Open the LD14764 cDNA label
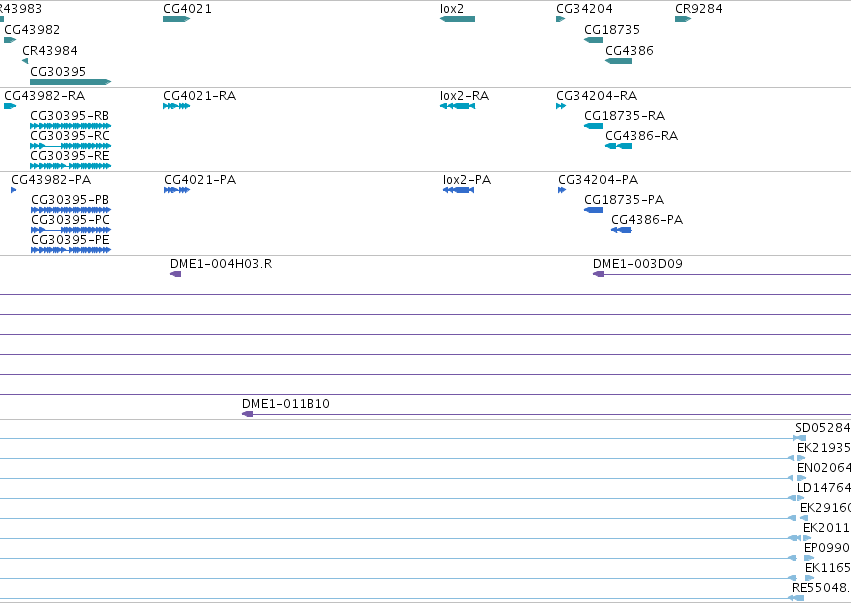This screenshot has height=603, width=851. coord(824,488)
